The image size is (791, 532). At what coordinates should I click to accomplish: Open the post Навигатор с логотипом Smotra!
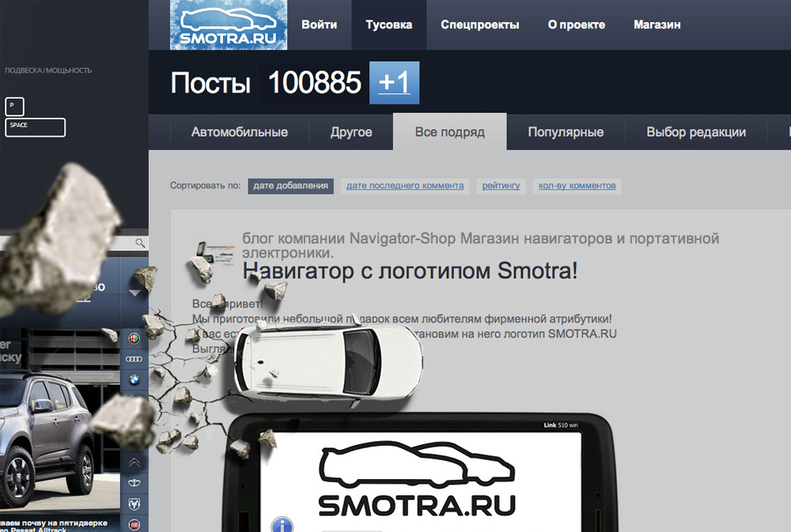(x=410, y=271)
